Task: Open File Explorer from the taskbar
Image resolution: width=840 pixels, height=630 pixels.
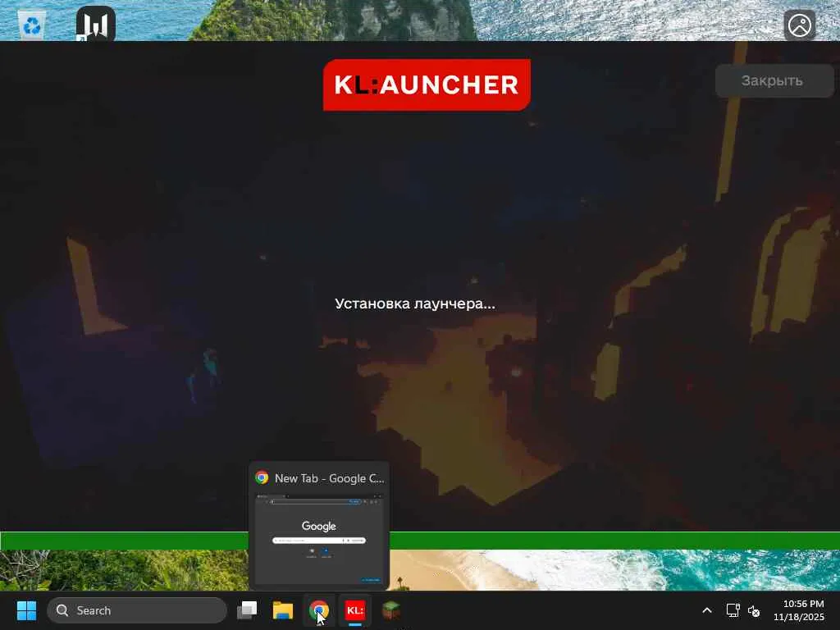Action: [x=283, y=610]
